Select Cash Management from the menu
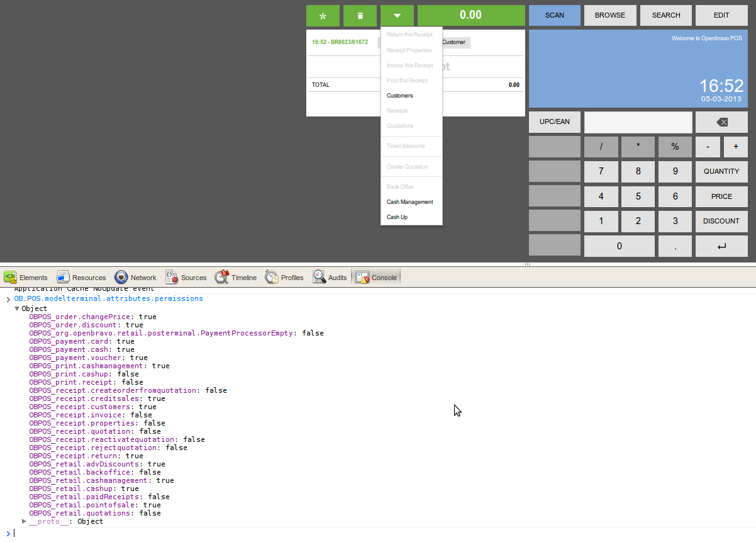756x542 pixels. (x=409, y=202)
